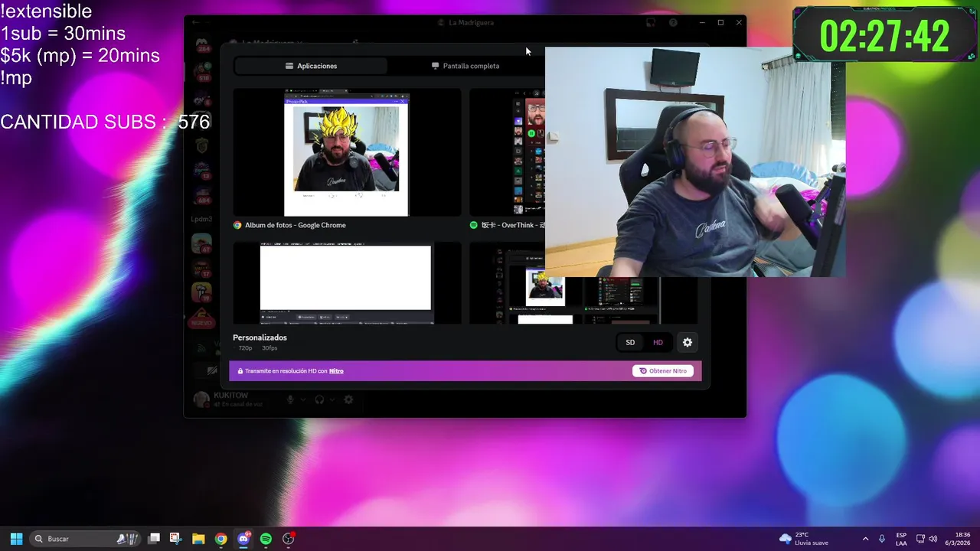Select HD stream quality
The height and width of the screenshot is (551, 980).
pos(658,342)
